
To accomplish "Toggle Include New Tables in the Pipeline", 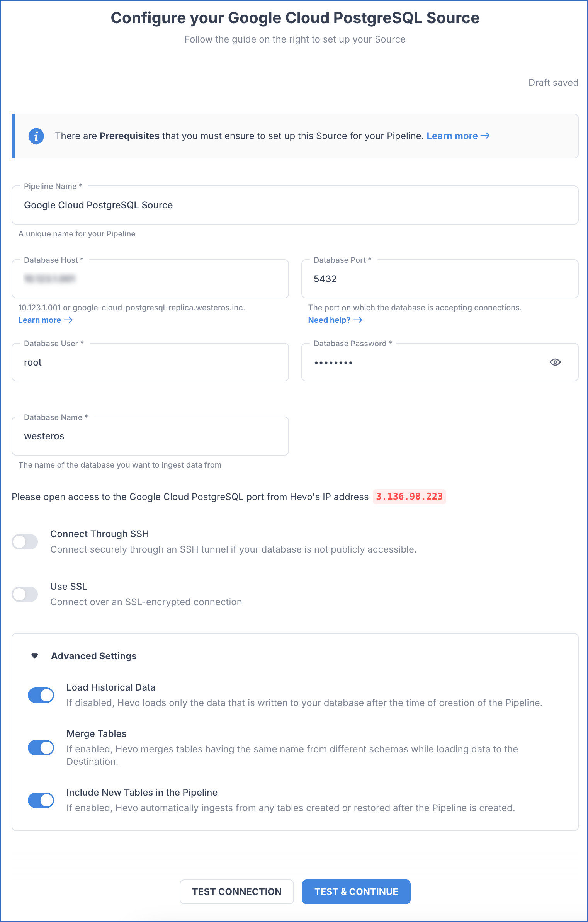I will (x=41, y=800).
